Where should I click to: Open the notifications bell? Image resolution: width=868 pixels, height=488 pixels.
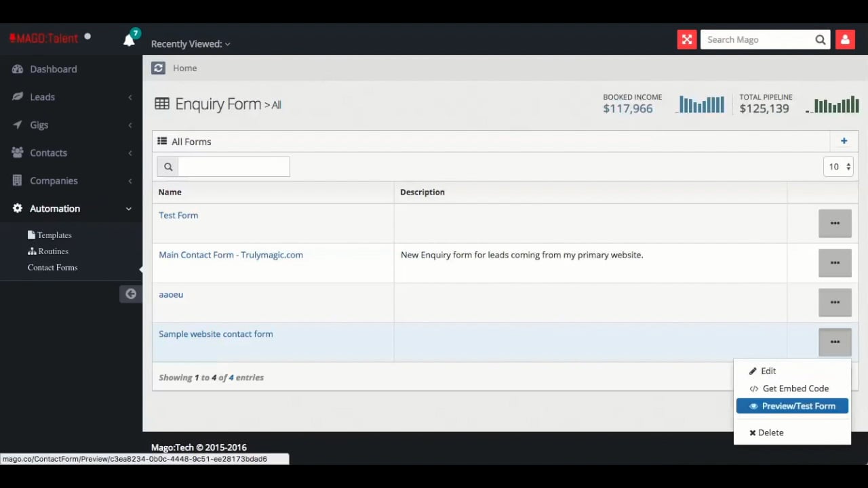point(130,40)
